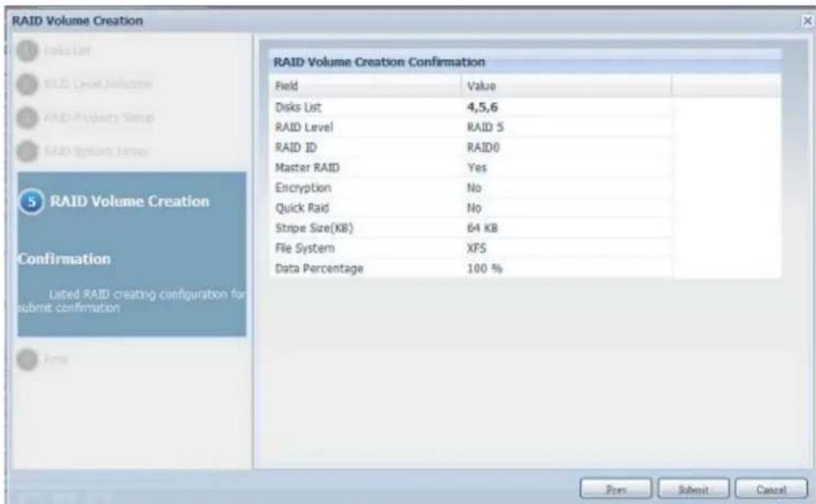Click the No value for Quick Raid

pos(474,208)
